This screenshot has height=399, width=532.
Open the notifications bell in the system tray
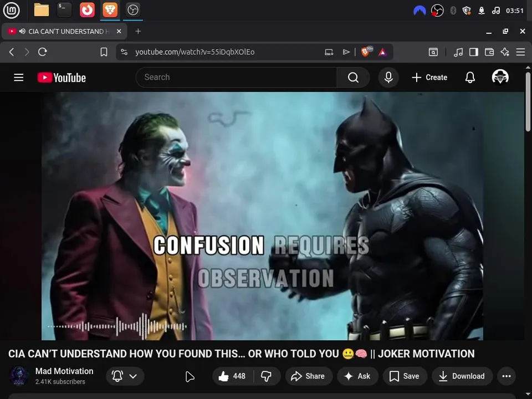click(x=482, y=11)
